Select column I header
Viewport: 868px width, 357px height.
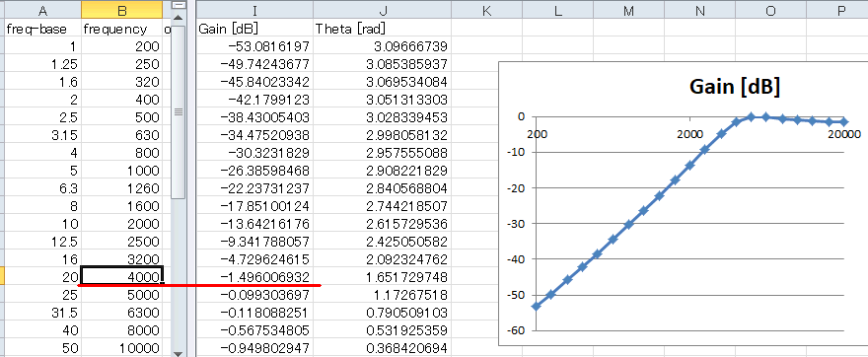coord(254,10)
